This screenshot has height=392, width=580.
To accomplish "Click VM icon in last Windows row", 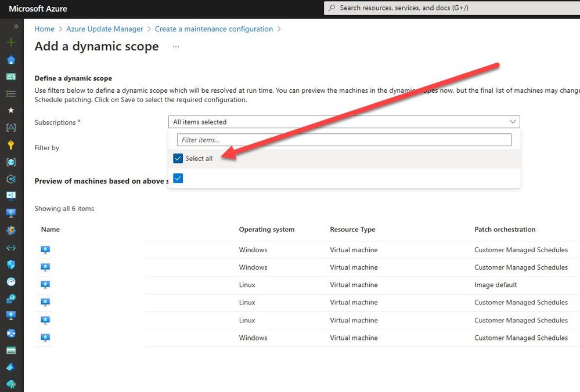I will point(45,337).
